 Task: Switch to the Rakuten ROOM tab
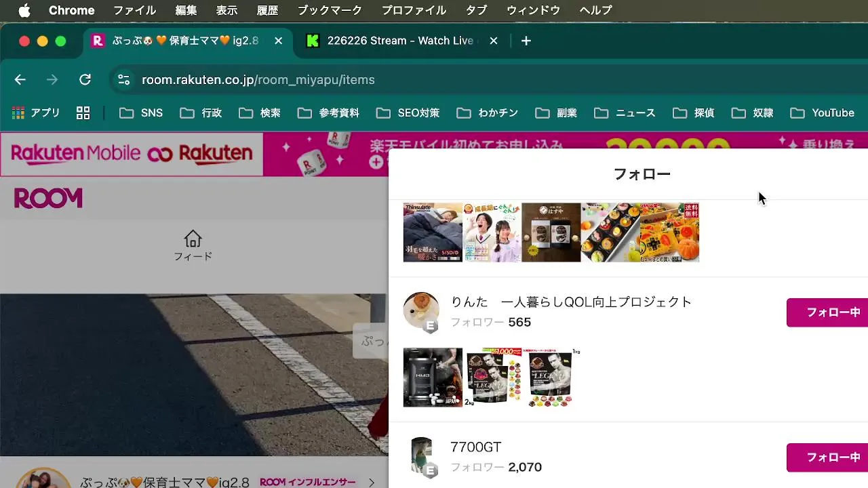188,41
